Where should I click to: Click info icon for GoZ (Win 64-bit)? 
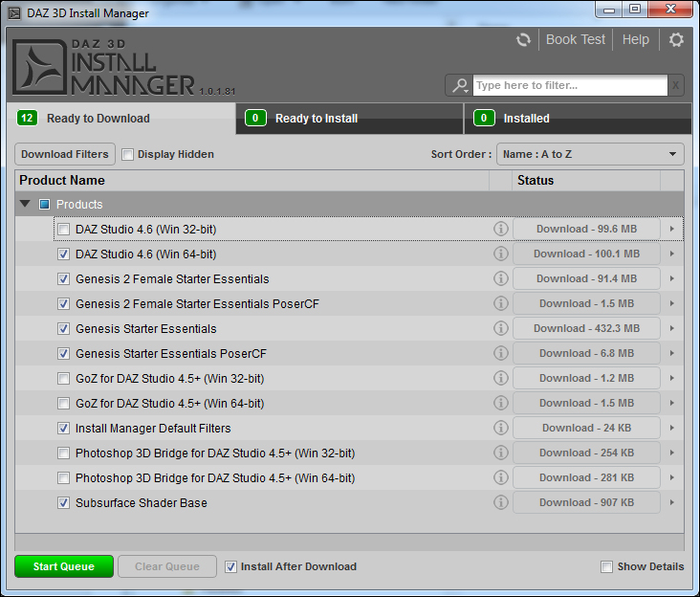coord(500,403)
